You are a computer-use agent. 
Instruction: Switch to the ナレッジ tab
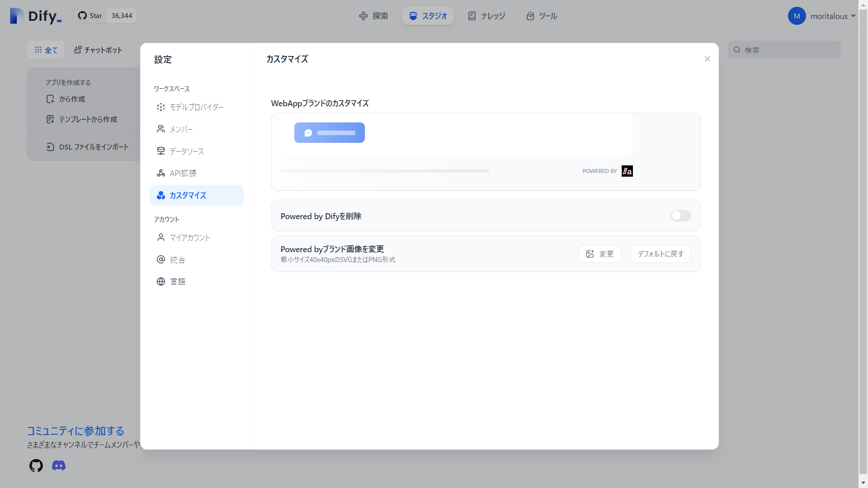tap(486, 16)
